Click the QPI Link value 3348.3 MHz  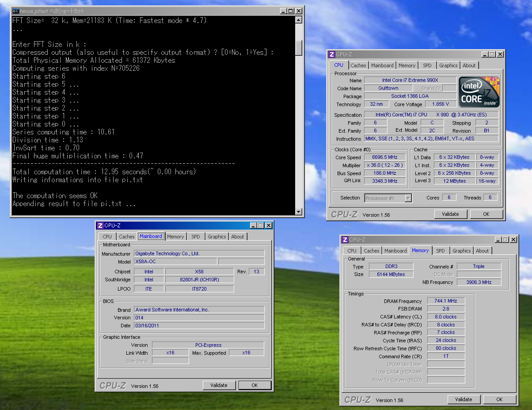pos(385,181)
